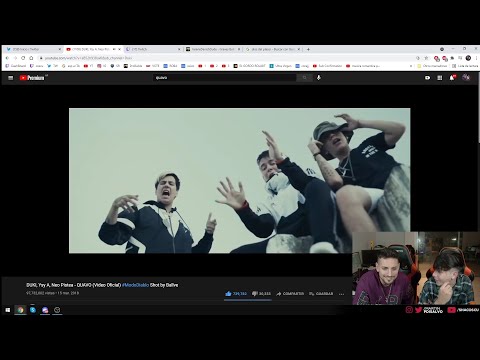This screenshot has height=360, width=480.
Task: Switch to the Twitch browser tab
Action: click(152, 49)
